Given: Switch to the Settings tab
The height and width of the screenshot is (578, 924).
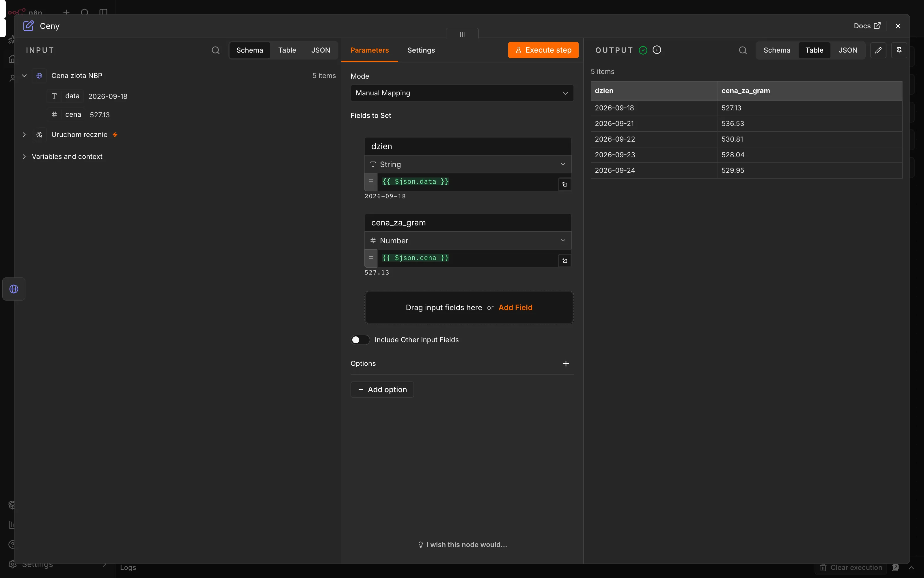Looking at the screenshot, I should (421, 50).
